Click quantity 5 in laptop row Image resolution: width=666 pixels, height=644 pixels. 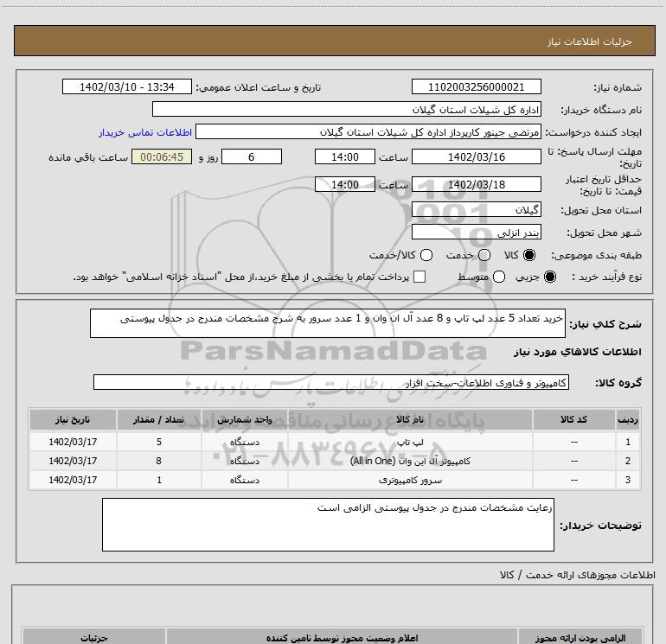pos(159,442)
